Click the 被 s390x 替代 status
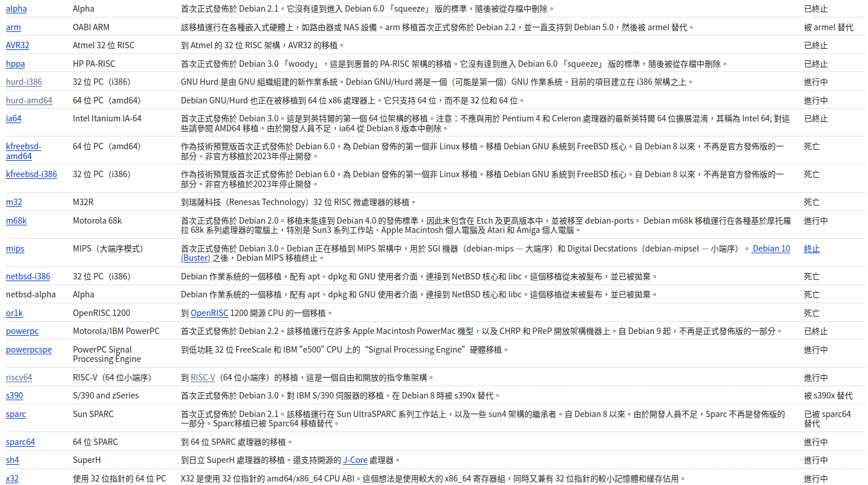This screenshot has width=868, height=485. click(828, 396)
